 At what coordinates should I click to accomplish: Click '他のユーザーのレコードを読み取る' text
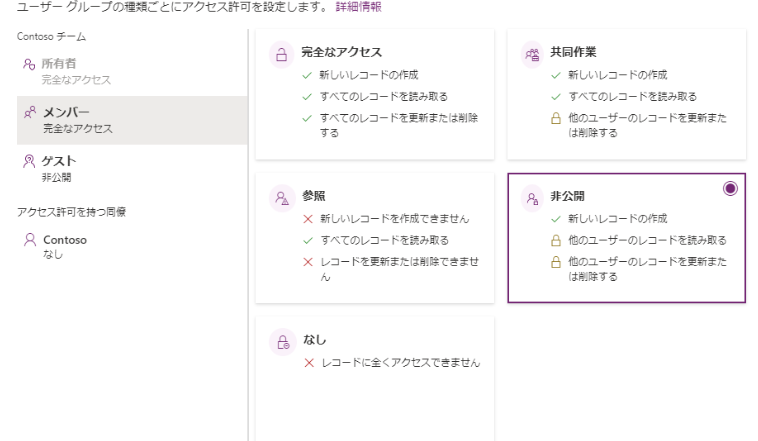click(x=647, y=240)
